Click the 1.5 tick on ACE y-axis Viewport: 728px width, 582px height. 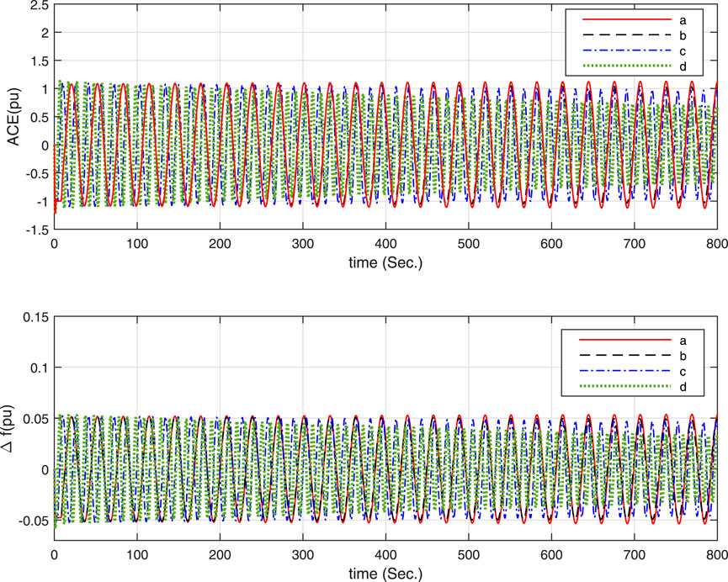[x=40, y=61]
